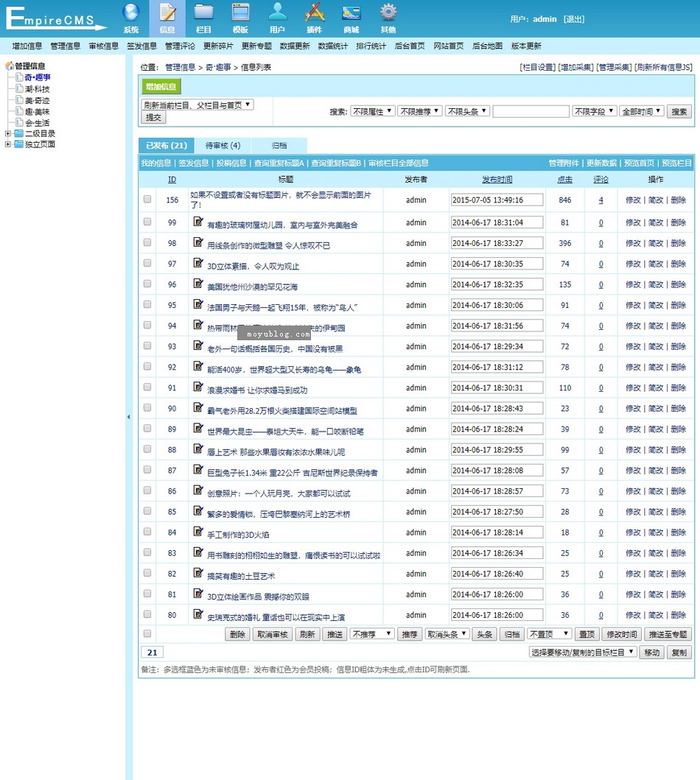
Task: Open the 全部时间 time range dropdown
Action: 642,111
